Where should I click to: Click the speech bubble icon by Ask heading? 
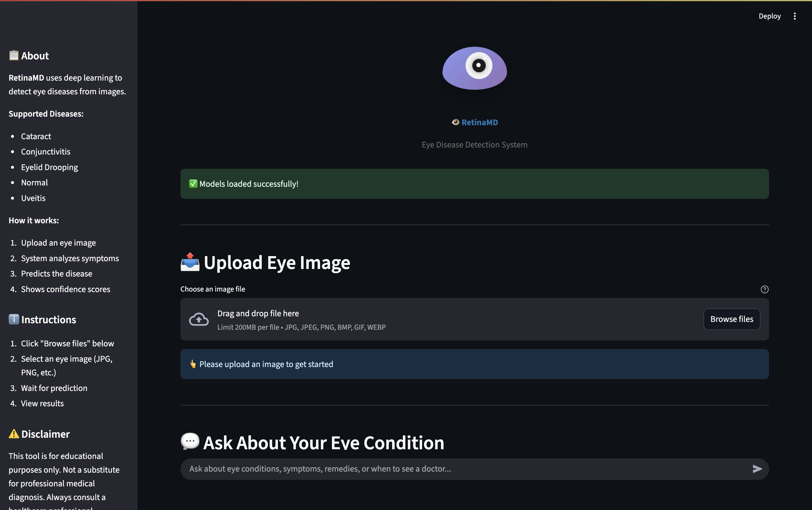[190, 441]
